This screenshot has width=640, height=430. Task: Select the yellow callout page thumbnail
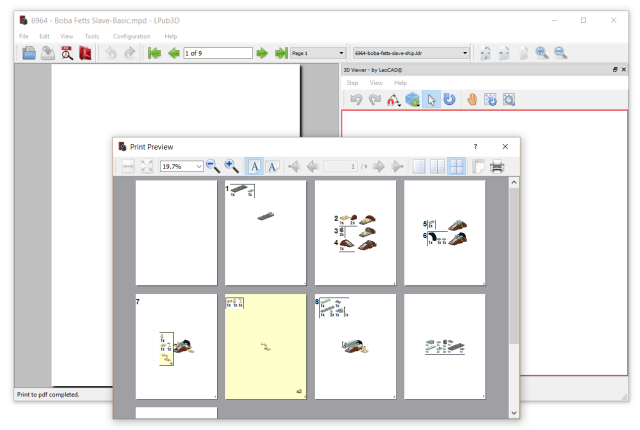click(265, 346)
